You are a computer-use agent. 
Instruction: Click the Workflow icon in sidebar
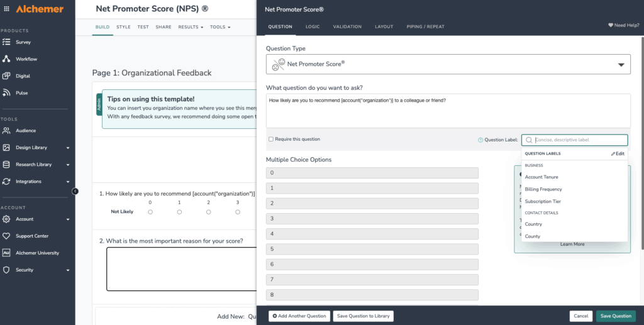pyautogui.click(x=6, y=58)
